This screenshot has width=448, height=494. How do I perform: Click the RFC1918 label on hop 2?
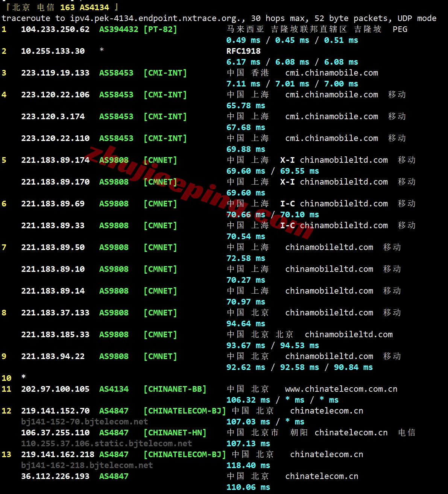(243, 51)
